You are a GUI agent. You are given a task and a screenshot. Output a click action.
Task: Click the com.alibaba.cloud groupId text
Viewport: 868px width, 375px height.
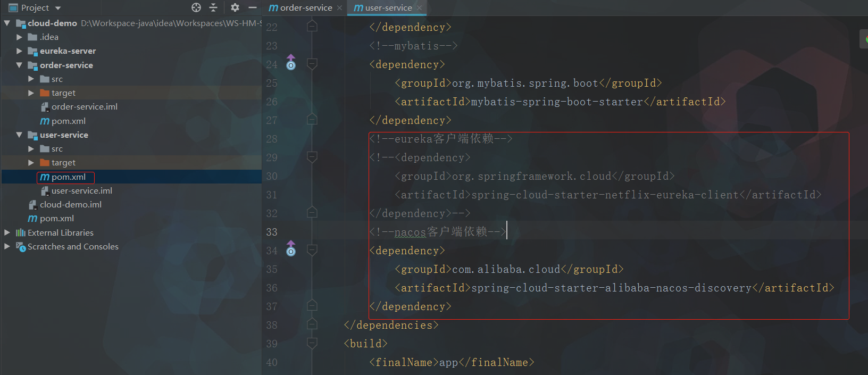coord(506,269)
